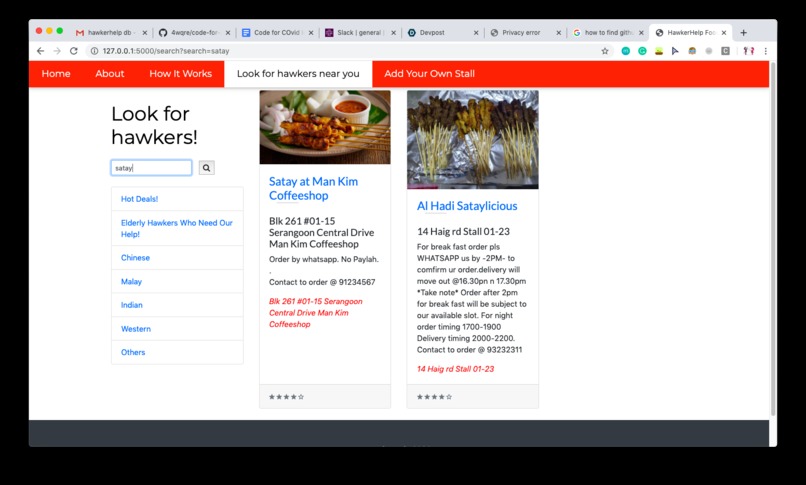Screen dimensions: 806x485
Task: Click the site info icon in address bar
Action: tap(94, 51)
